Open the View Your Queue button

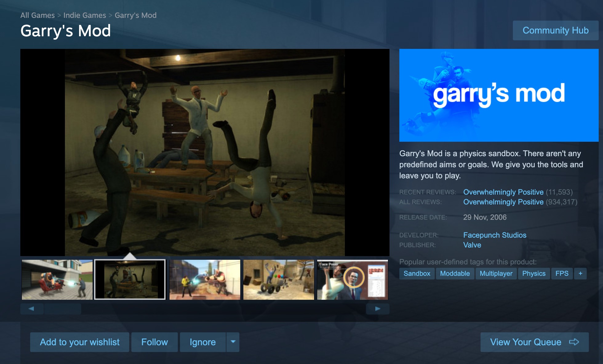[x=534, y=342]
